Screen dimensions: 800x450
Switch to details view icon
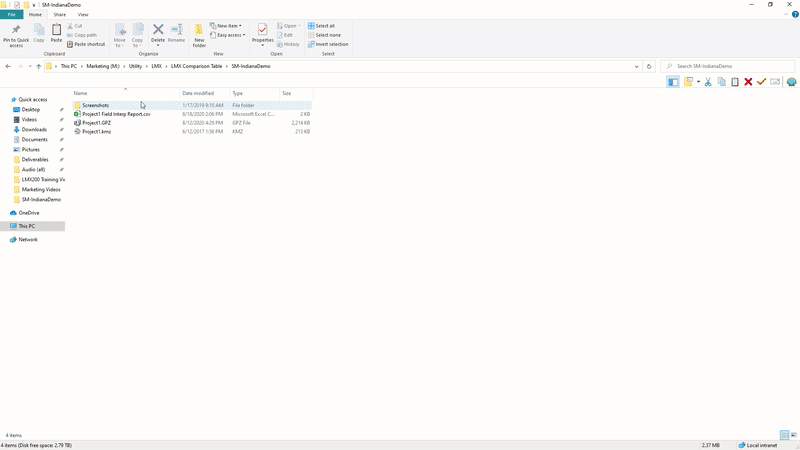point(784,435)
